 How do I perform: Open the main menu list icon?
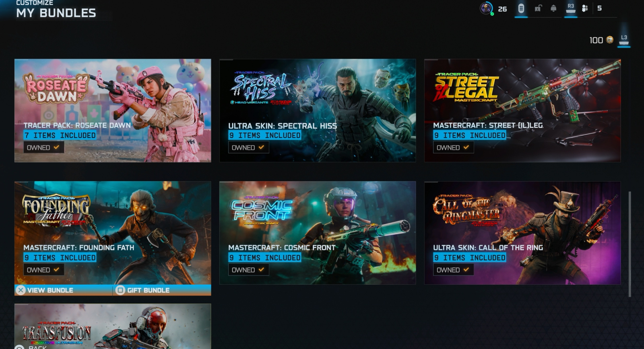coord(521,8)
